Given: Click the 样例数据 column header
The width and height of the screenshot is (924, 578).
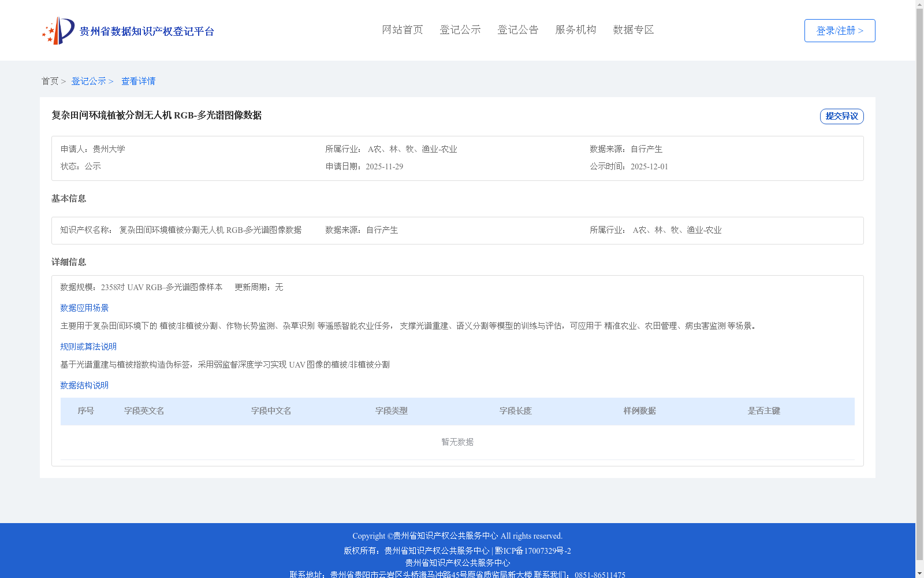Looking at the screenshot, I should click(x=639, y=411).
